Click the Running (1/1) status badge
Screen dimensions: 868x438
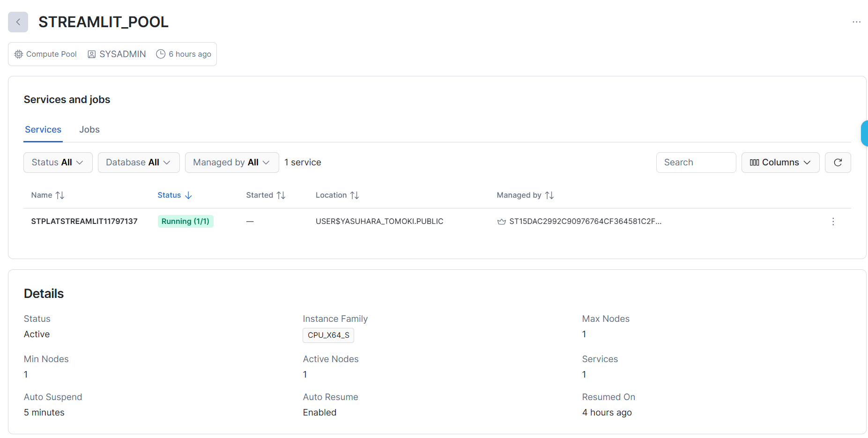185,222
